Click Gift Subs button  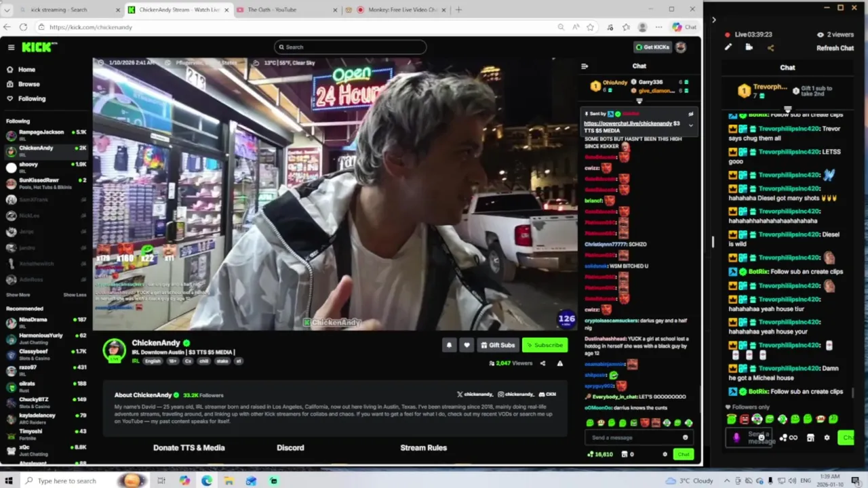[498, 345]
